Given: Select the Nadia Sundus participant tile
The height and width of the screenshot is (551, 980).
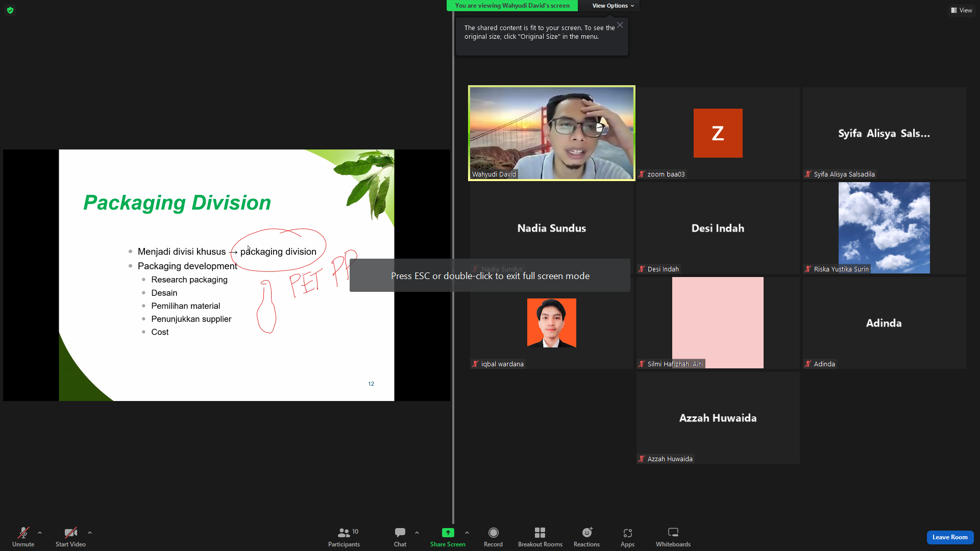Looking at the screenshot, I should tap(552, 228).
